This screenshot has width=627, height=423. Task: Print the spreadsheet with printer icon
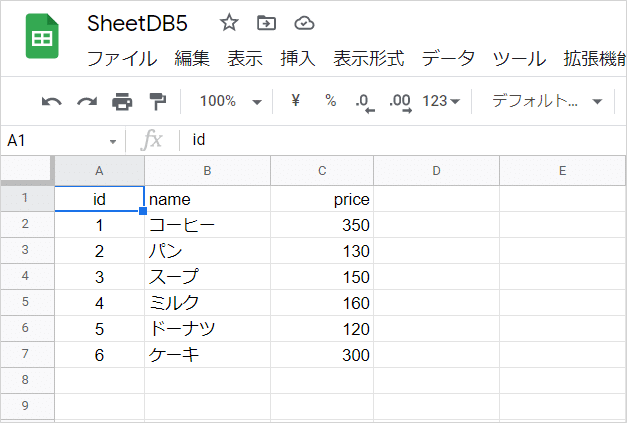coord(122,101)
